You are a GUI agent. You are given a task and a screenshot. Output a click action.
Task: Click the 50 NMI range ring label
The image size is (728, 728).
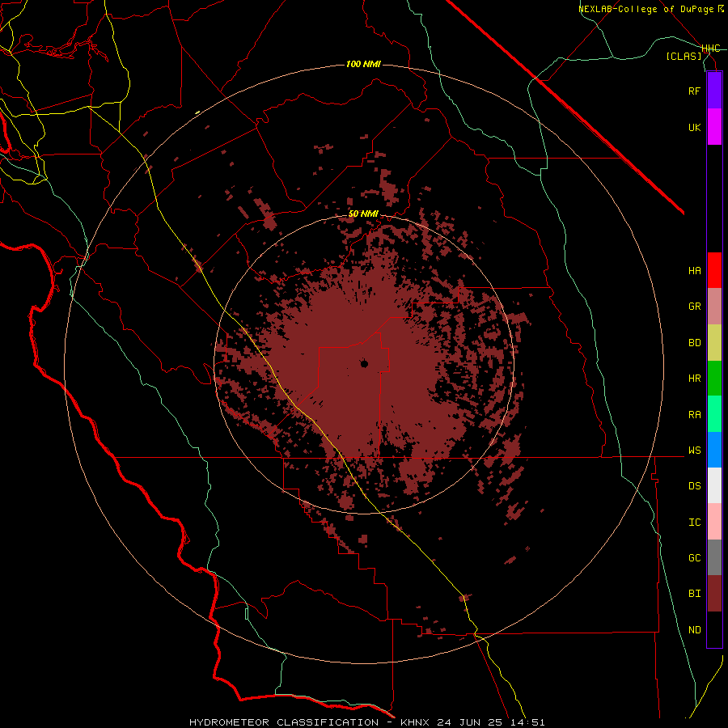[363, 214]
